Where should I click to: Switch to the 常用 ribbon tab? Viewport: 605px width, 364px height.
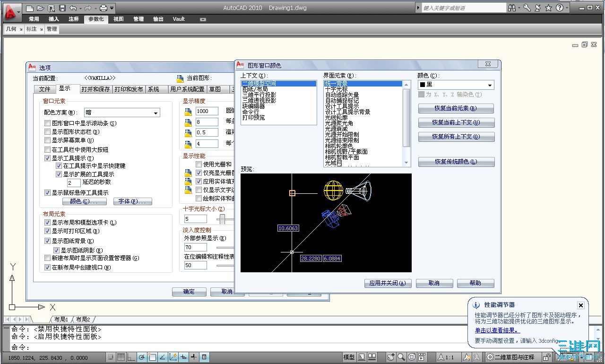[x=34, y=19]
